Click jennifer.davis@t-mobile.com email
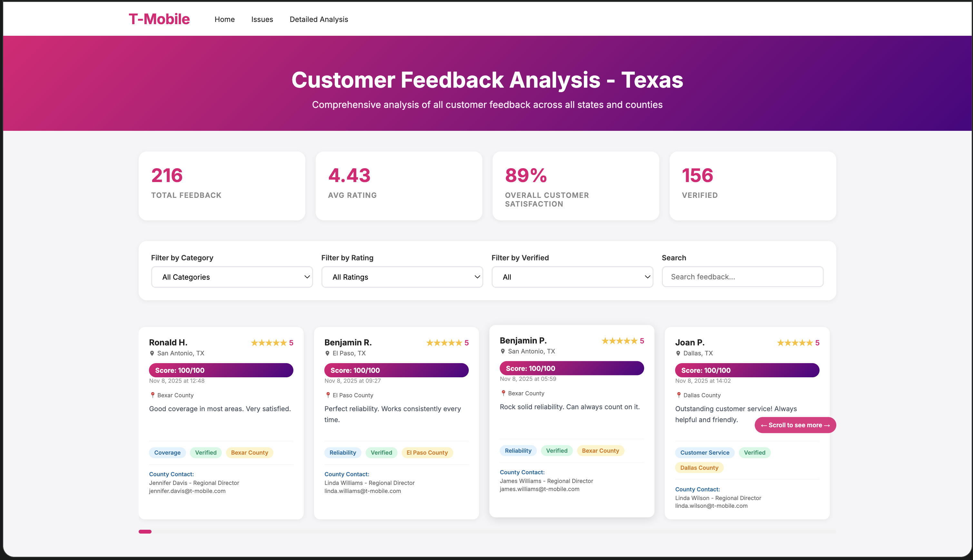The image size is (973, 560). point(187,491)
